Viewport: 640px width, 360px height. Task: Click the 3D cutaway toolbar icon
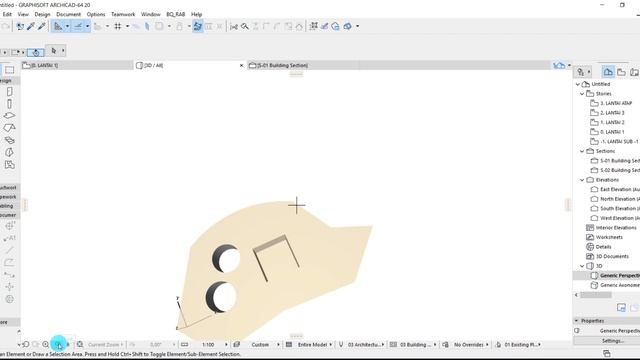tap(336, 27)
